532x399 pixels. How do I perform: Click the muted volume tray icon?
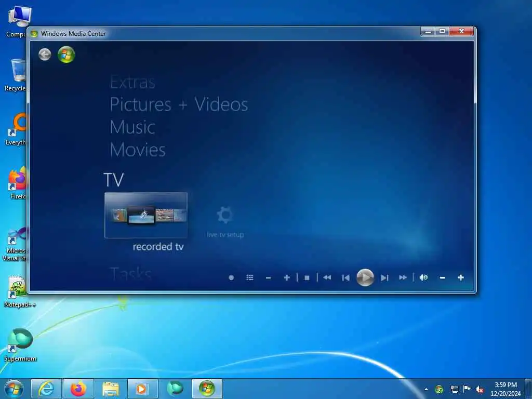pos(480,389)
